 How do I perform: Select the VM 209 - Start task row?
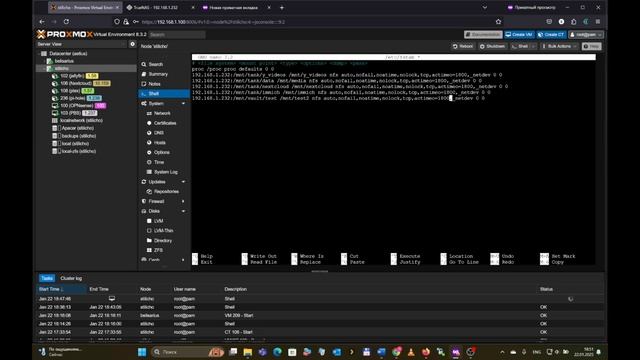[x=320, y=316]
